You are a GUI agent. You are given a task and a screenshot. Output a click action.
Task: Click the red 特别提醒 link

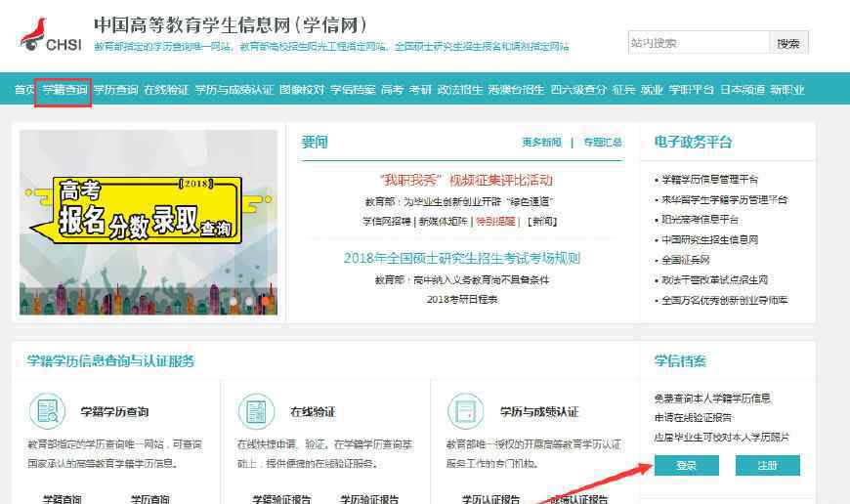tap(495, 221)
